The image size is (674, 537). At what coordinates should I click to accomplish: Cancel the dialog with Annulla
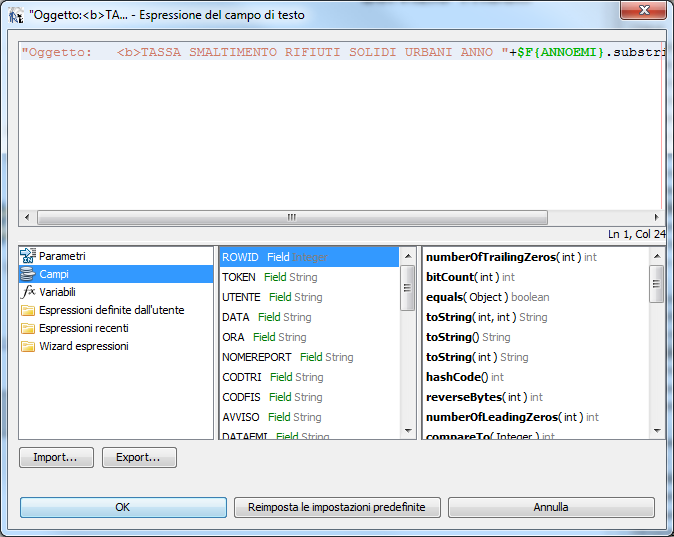point(551,507)
